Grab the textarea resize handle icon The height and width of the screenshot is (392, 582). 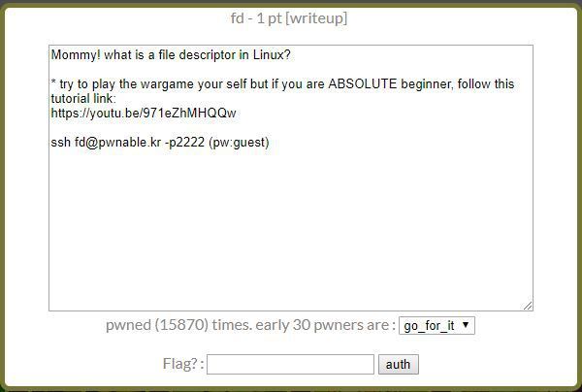click(x=528, y=306)
